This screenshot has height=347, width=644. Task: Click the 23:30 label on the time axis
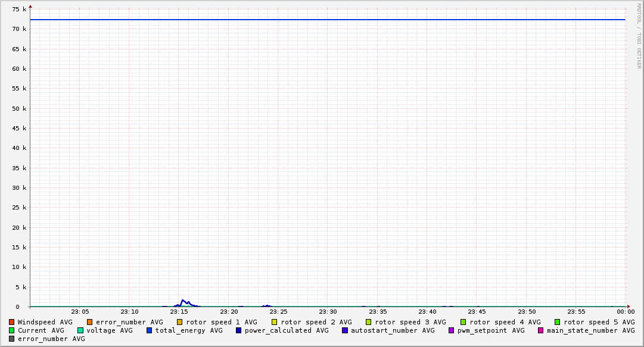pyautogui.click(x=328, y=311)
